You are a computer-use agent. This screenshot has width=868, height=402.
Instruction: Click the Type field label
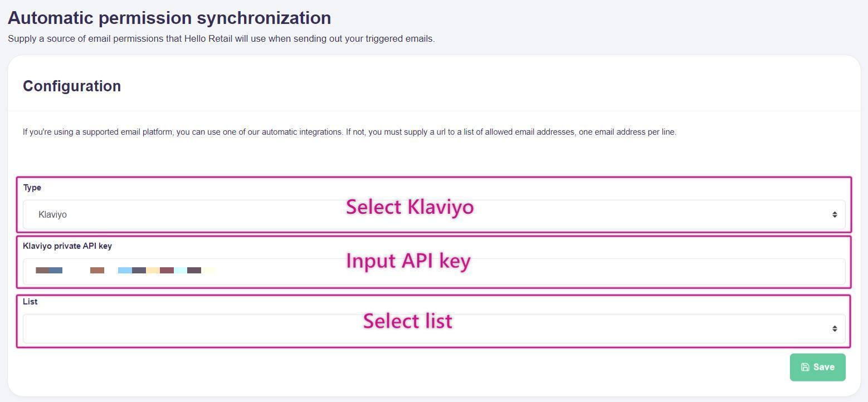coord(32,188)
